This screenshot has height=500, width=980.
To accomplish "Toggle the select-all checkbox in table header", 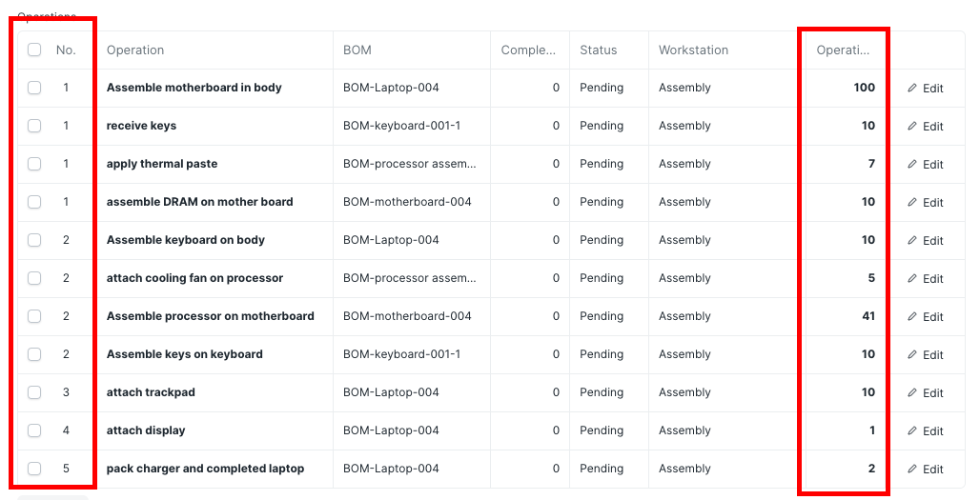I will tap(34, 50).
